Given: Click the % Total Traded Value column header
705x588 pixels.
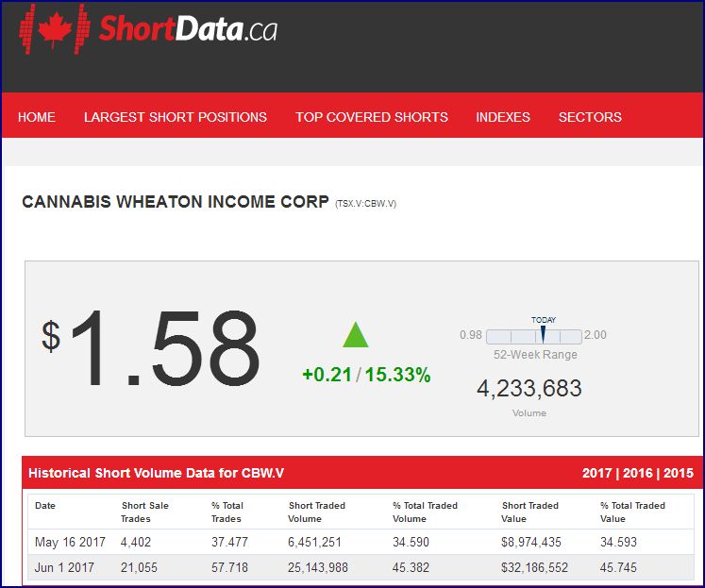Looking at the screenshot, I should [632, 512].
